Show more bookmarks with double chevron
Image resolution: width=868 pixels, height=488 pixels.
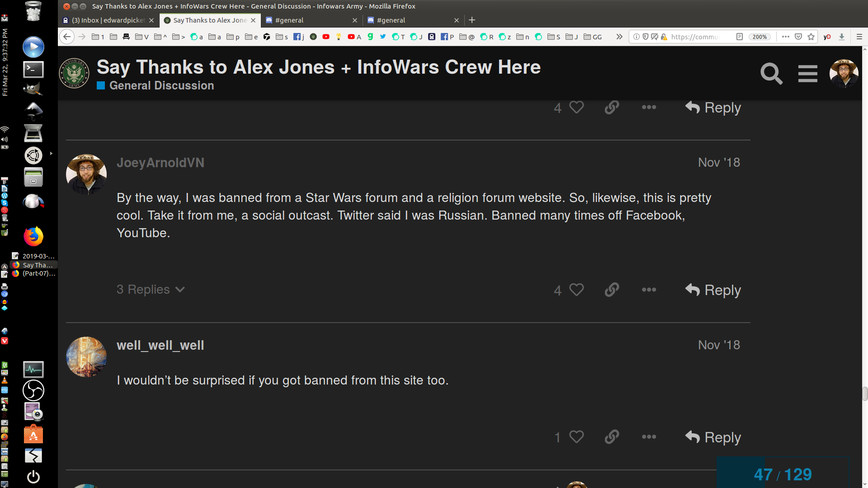[619, 37]
